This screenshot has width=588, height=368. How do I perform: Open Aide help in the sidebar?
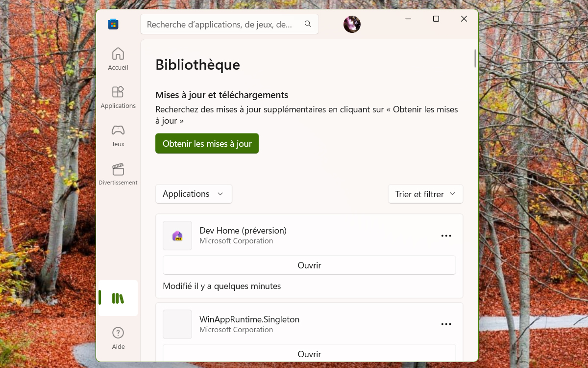[x=118, y=339]
